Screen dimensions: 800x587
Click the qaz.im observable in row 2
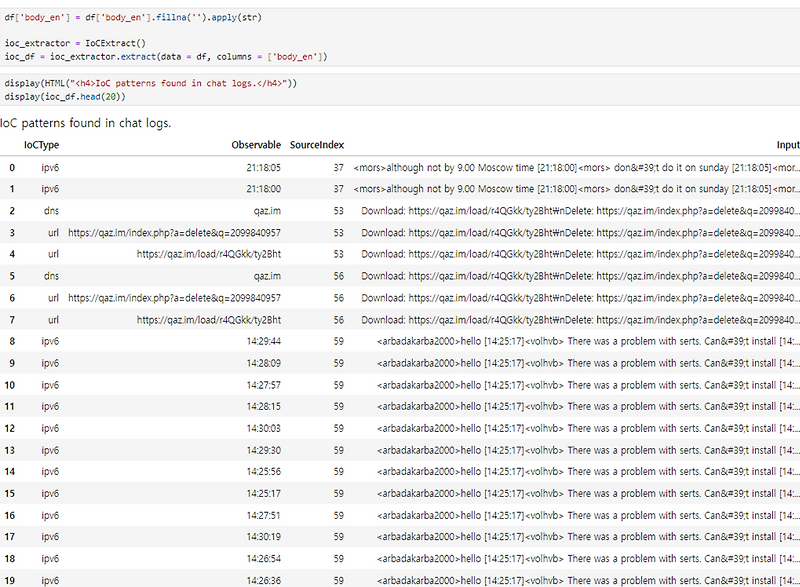pyautogui.click(x=267, y=211)
